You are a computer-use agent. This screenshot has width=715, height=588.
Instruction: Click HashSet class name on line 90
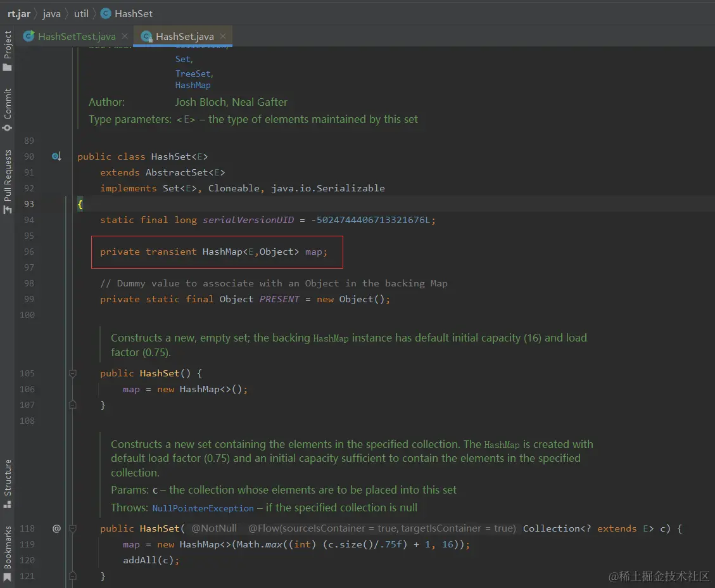(x=171, y=157)
